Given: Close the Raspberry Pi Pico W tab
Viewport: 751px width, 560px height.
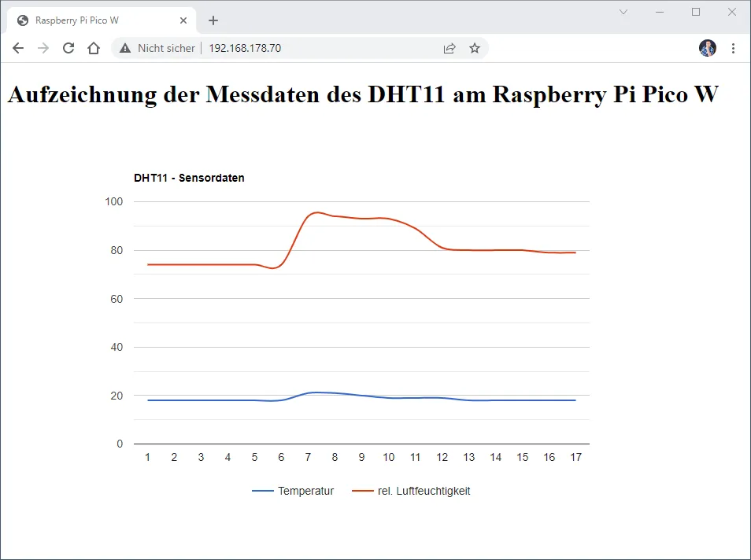Looking at the screenshot, I should [x=183, y=20].
